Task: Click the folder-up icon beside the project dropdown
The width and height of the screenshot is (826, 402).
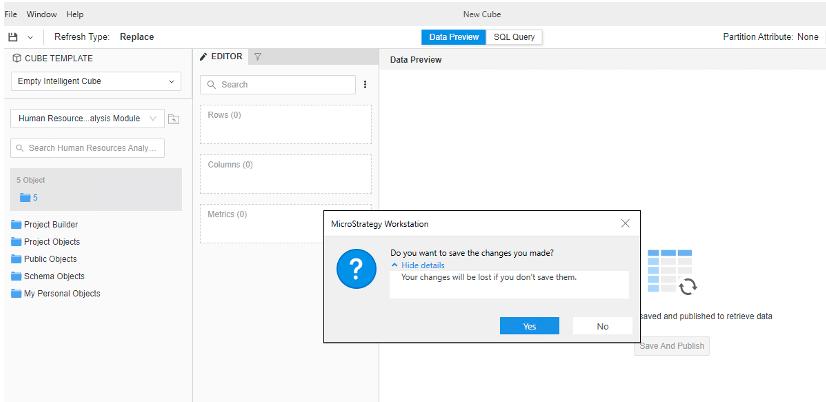Action: [x=173, y=118]
